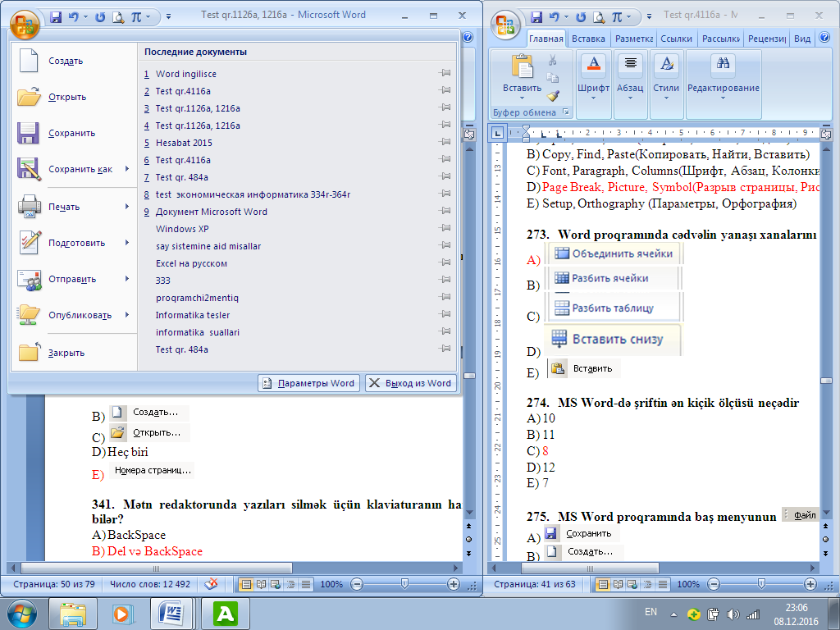Image resolution: width=840 pixels, height=630 pixels.
Task: Open Windows Explorer from the taskbar
Action: pos(73,614)
